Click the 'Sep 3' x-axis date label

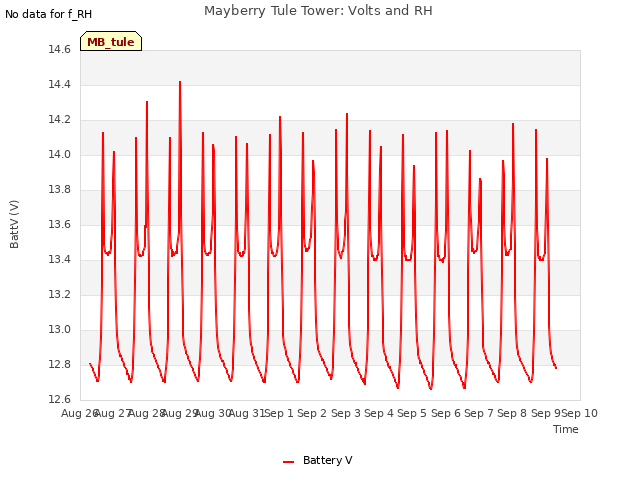(346, 413)
